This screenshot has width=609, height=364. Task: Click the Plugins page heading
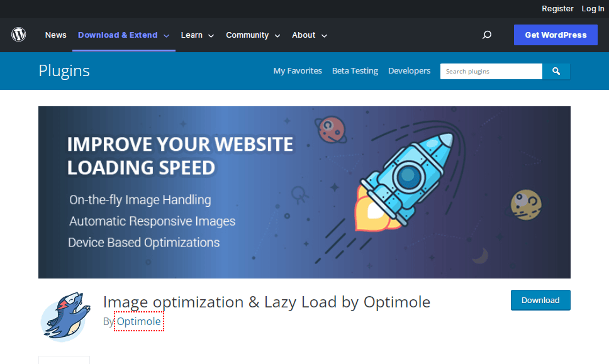[64, 71]
